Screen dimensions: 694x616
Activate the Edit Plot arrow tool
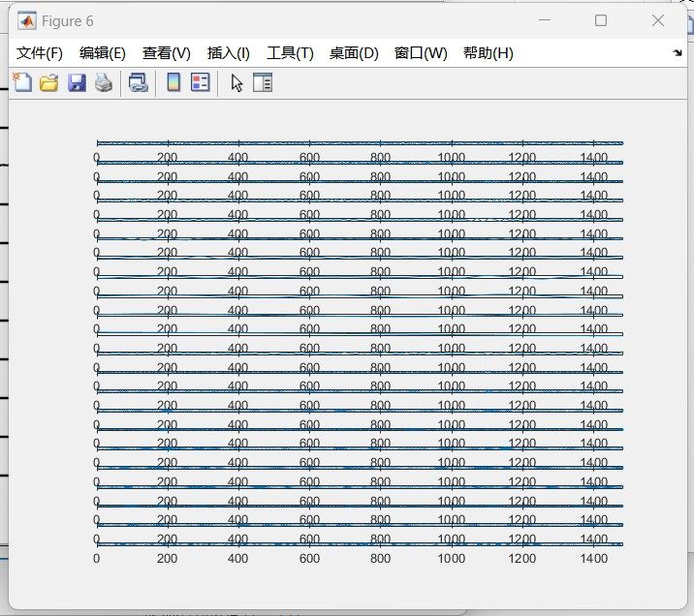237,82
